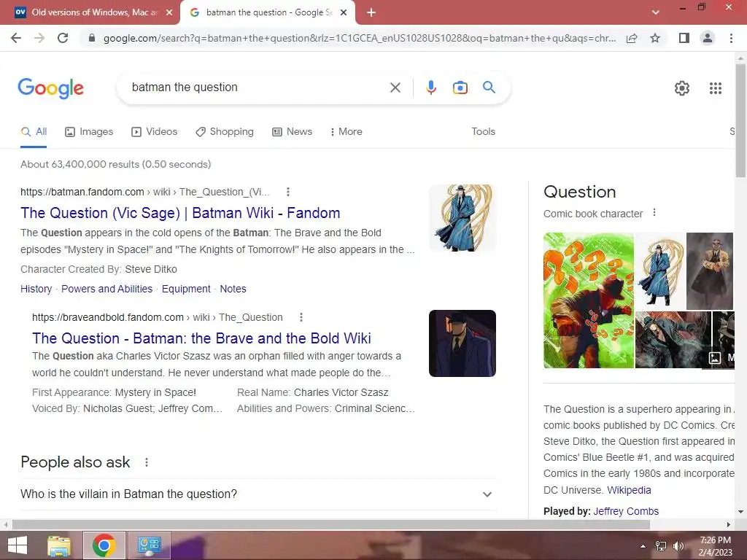747x560 pixels.
Task: Submit search with magnifier icon
Action: click(489, 87)
